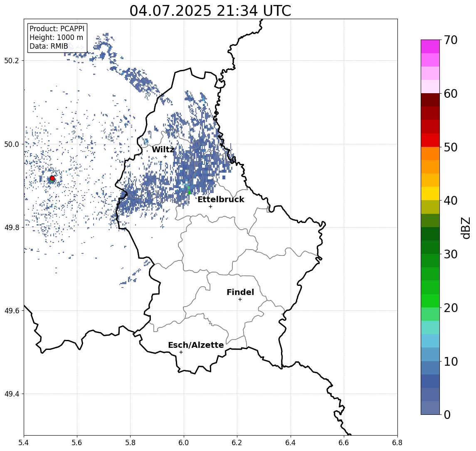The width and height of the screenshot is (476, 451).
Task: Click the 5.6 longitude axis label
Action: point(77,443)
